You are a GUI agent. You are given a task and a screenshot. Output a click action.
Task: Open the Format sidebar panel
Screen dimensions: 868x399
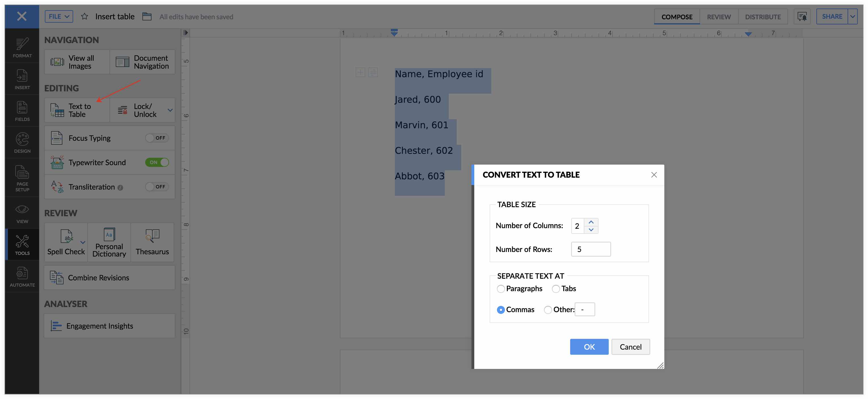[x=22, y=47]
